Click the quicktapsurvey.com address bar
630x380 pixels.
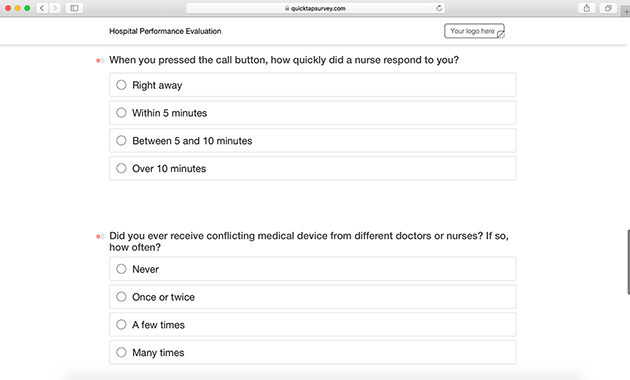[x=315, y=8]
